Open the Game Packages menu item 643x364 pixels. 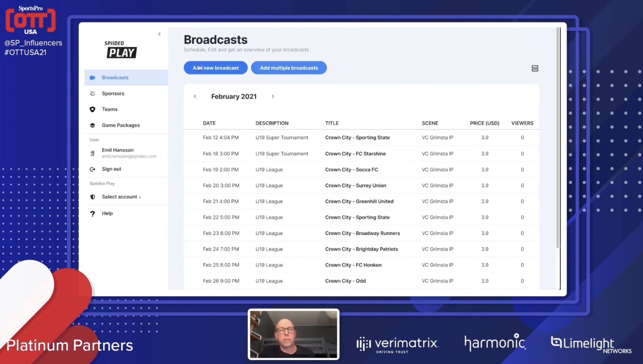pos(121,125)
